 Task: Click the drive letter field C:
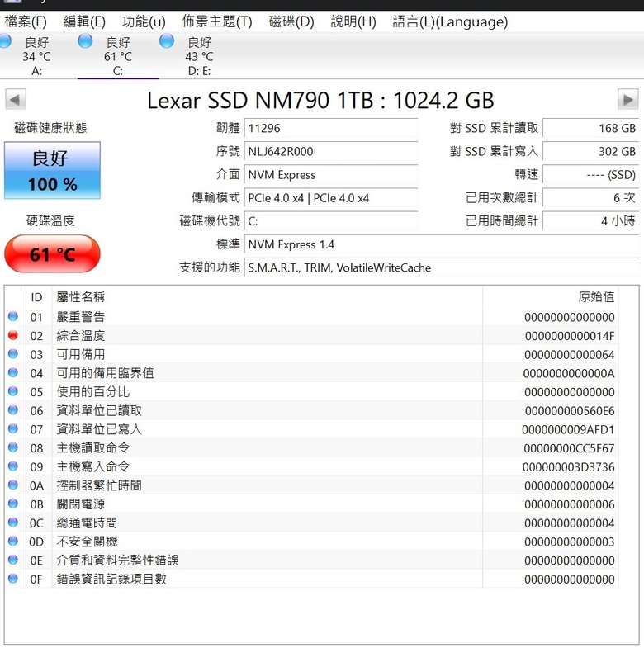coord(331,221)
